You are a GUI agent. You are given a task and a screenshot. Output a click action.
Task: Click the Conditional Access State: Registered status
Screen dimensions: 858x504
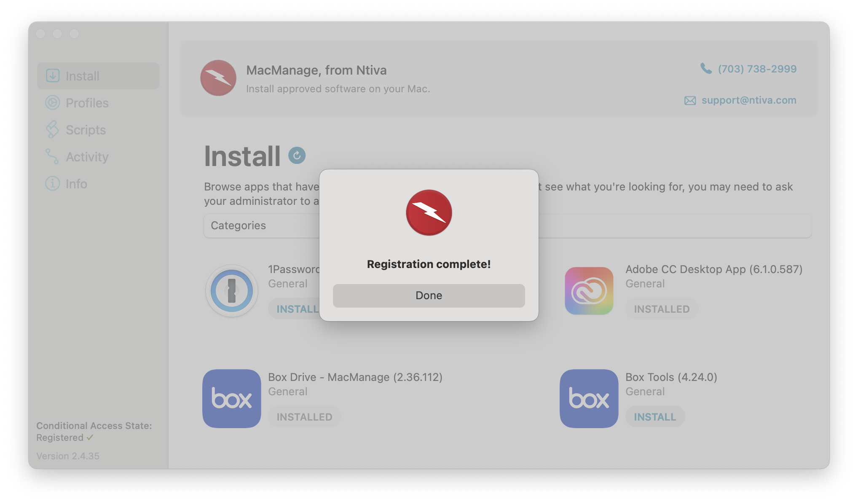(x=94, y=432)
